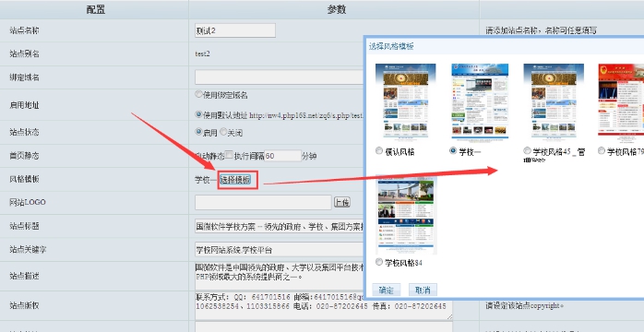644x332 pixels.
Task: Click the red 学校风格79 template thumbnail
Action: [621, 100]
